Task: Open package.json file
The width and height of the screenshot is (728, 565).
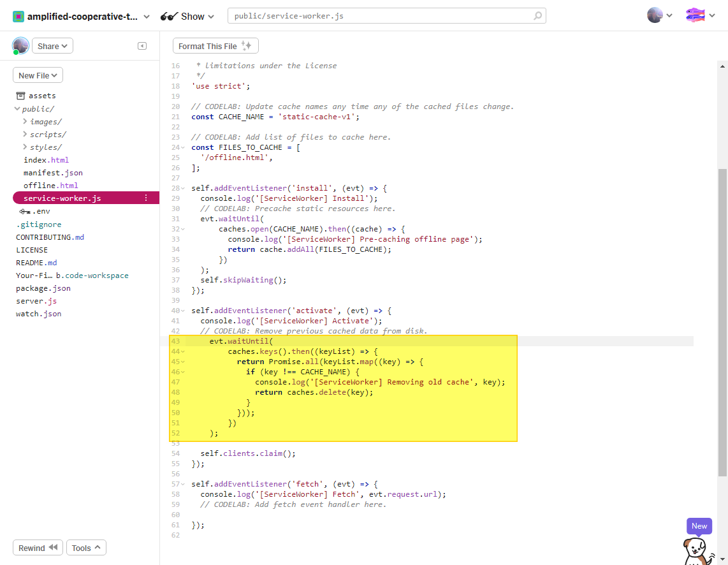Action: click(x=43, y=288)
